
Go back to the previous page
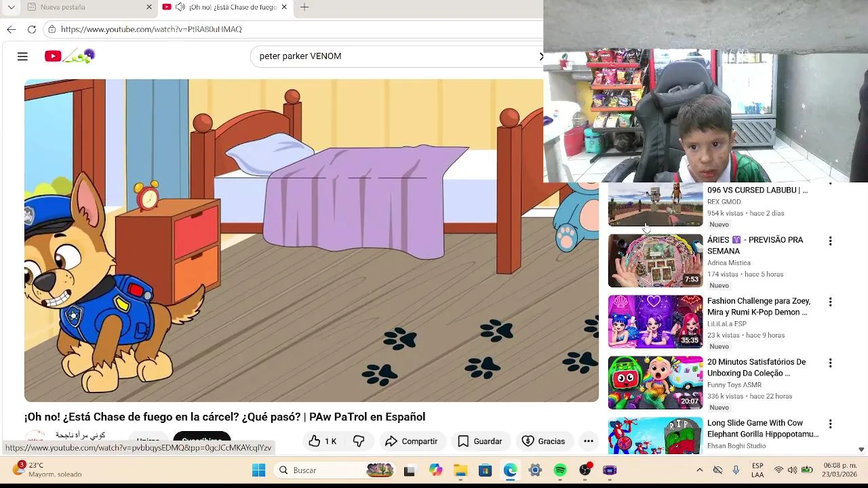11,29
